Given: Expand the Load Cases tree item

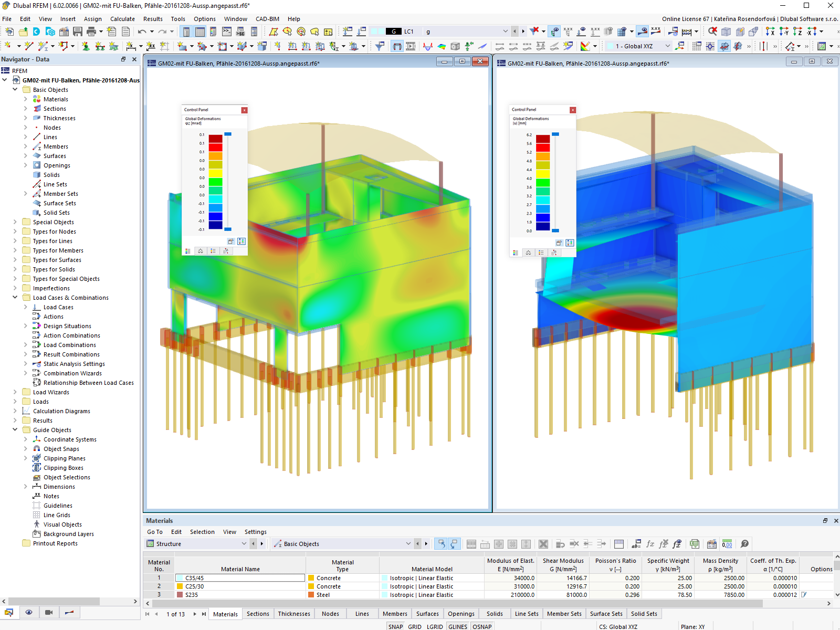Looking at the screenshot, I should [25, 307].
